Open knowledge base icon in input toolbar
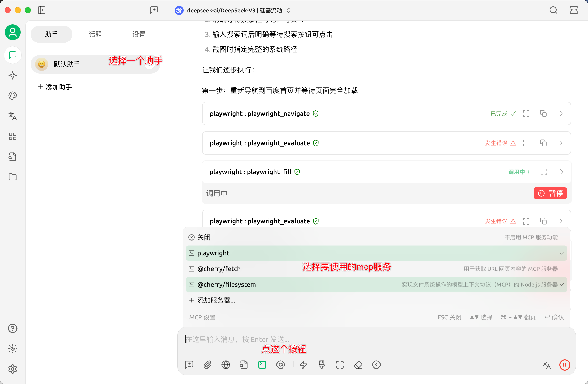The width and height of the screenshot is (588, 384). click(x=244, y=365)
